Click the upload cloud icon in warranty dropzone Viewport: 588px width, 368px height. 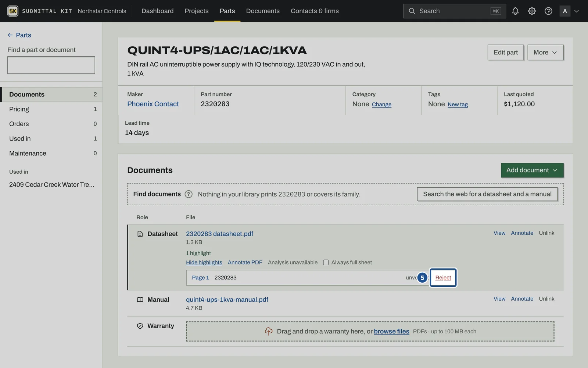click(x=269, y=332)
